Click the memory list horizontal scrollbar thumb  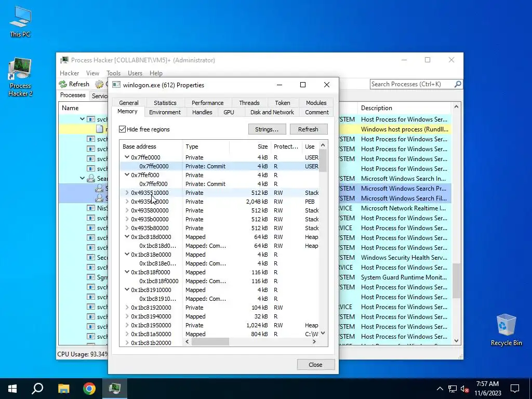[x=210, y=342]
